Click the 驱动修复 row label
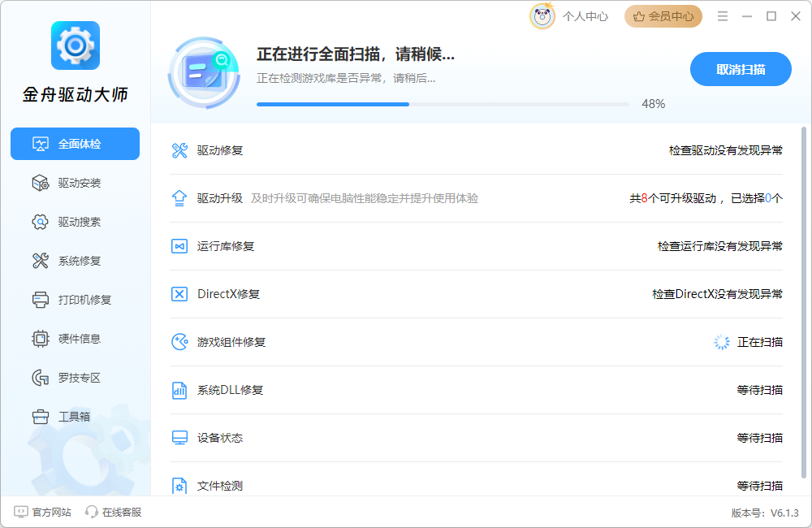The width and height of the screenshot is (812, 528). click(x=220, y=150)
